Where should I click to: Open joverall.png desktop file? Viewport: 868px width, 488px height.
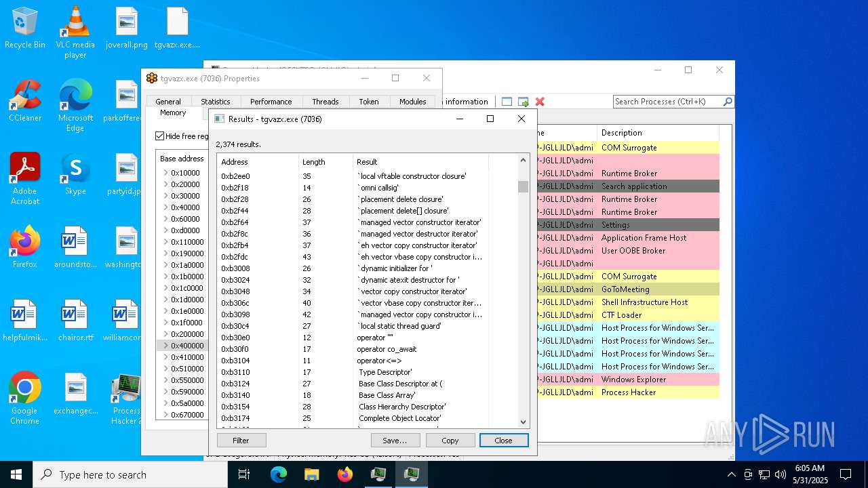(127, 28)
